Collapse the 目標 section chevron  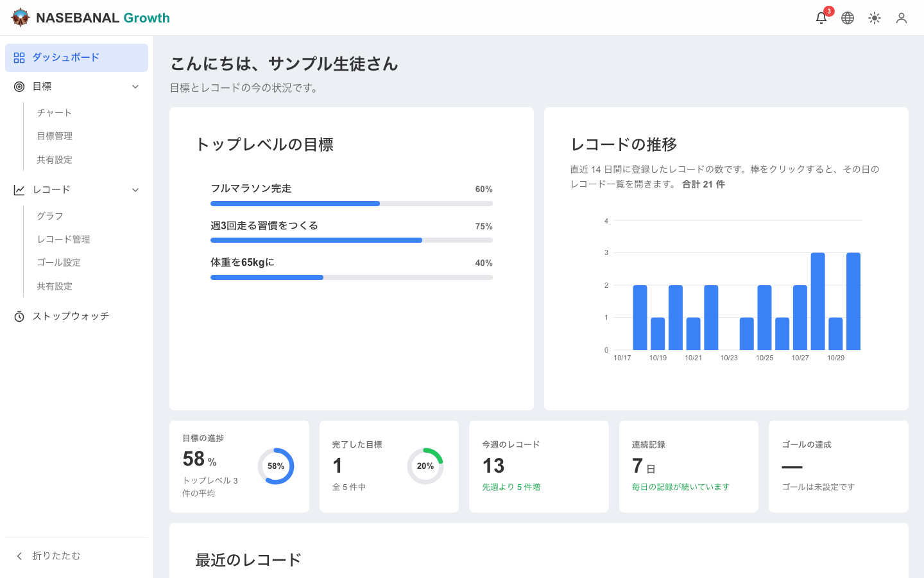(x=135, y=87)
